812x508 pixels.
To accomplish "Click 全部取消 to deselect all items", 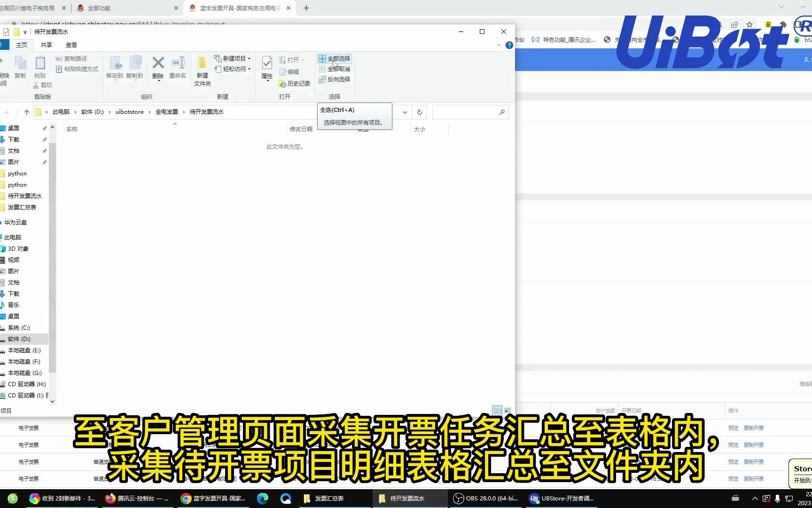I will click(335, 69).
